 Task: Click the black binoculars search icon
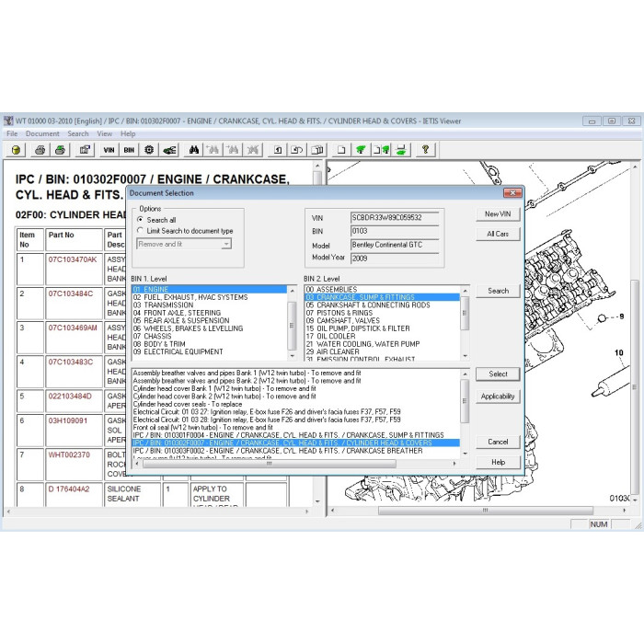point(194,150)
